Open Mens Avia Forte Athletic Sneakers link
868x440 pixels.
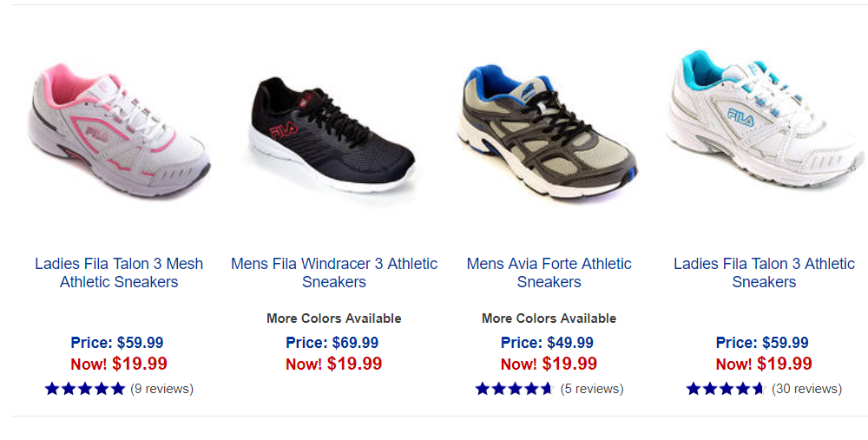(x=549, y=273)
